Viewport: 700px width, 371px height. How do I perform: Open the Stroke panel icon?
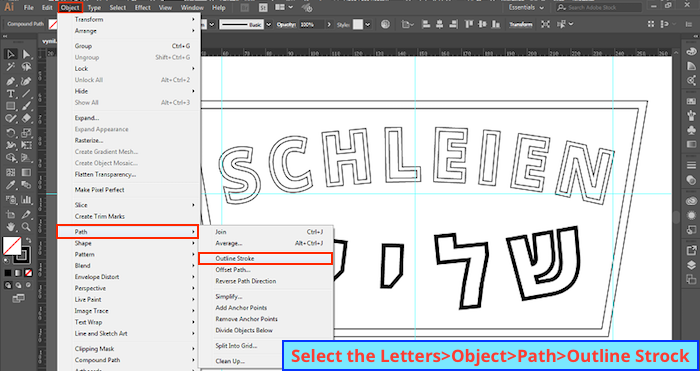coord(692,166)
